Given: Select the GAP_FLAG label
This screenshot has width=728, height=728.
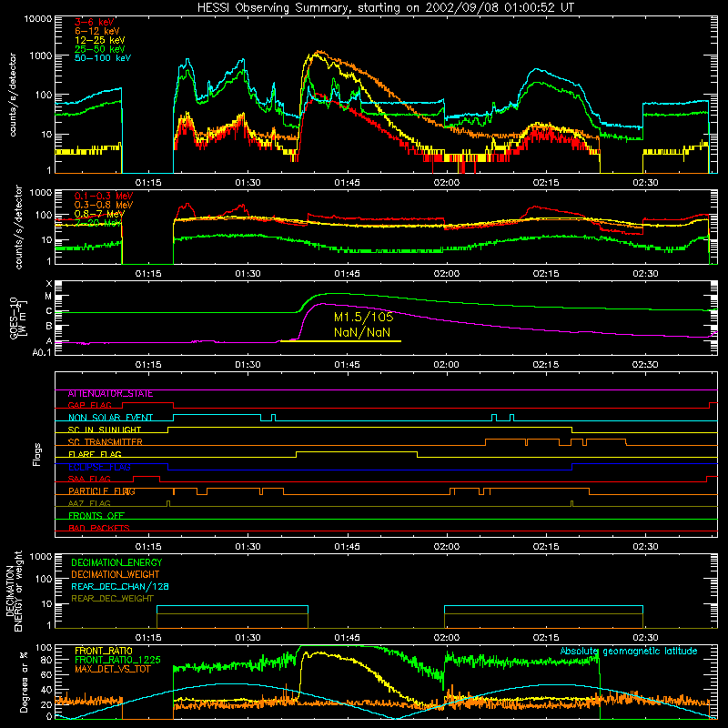Looking at the screenshot, I should pyautogui.click(x=89, y=405).
